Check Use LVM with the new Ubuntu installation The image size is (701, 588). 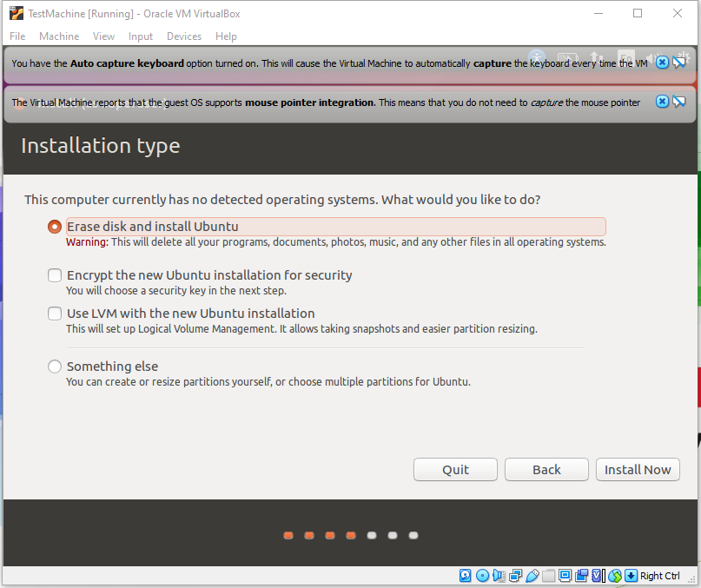(55, 314)
